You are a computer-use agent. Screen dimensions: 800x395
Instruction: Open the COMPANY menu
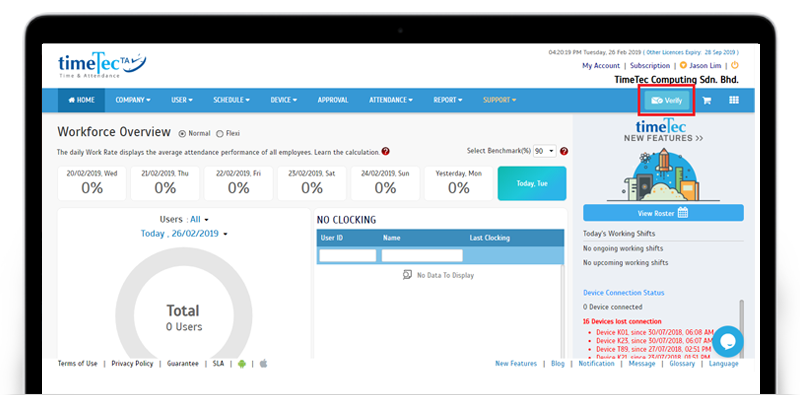133,100
